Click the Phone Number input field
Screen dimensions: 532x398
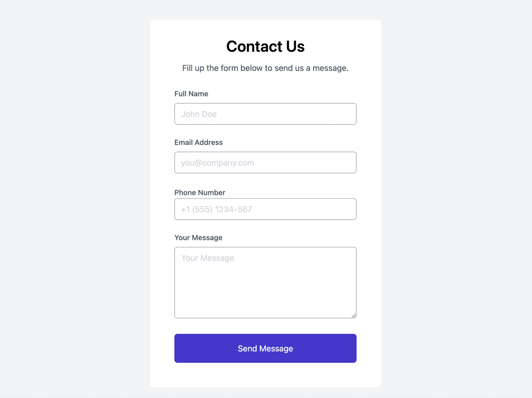pyautogui.click(x=265, y=209)
